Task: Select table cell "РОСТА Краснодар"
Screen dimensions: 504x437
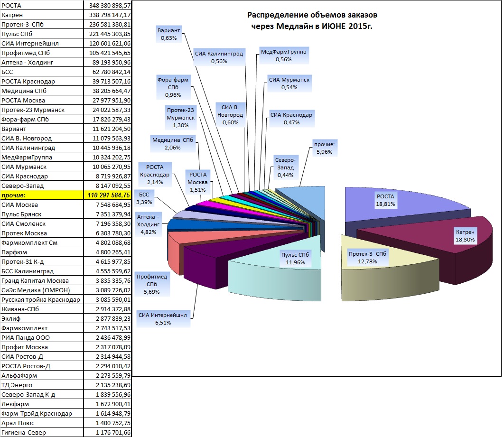Action: click(42, 81)
